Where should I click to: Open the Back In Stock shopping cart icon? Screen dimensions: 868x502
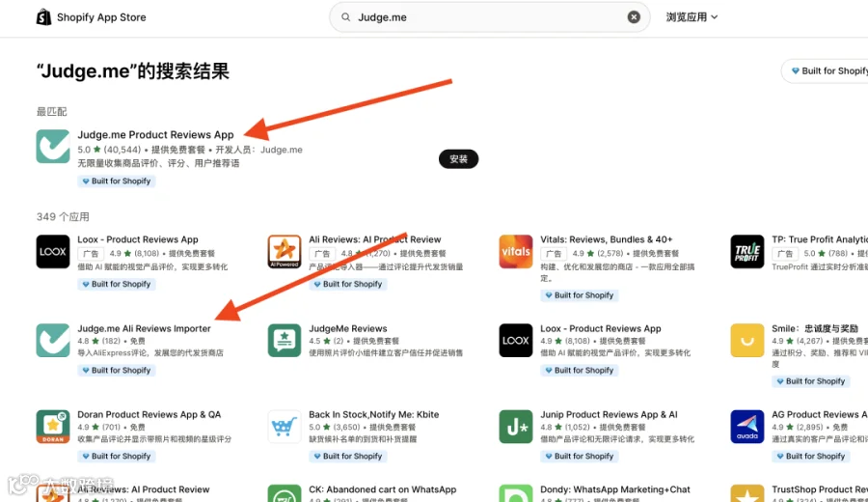pyautogui.click(x=284, y=427)
